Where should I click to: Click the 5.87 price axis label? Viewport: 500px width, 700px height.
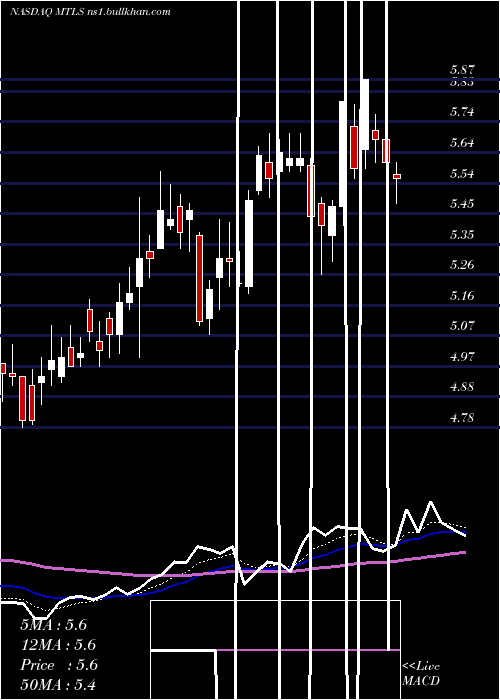(x=462, y=70)
